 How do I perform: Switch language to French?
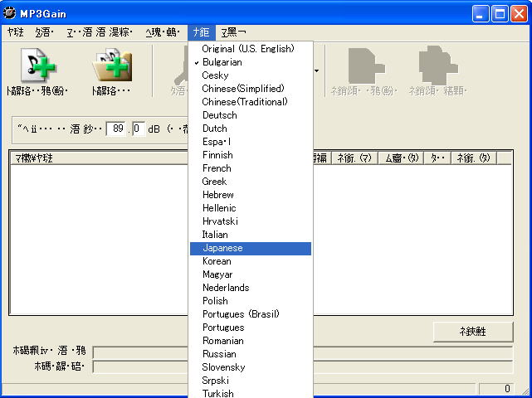pos(251,168)
